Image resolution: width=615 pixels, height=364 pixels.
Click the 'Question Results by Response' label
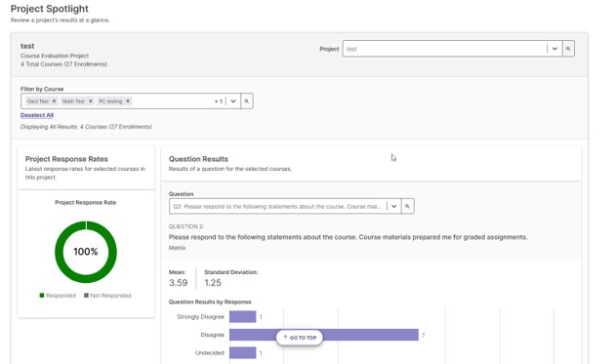(210, 302)
